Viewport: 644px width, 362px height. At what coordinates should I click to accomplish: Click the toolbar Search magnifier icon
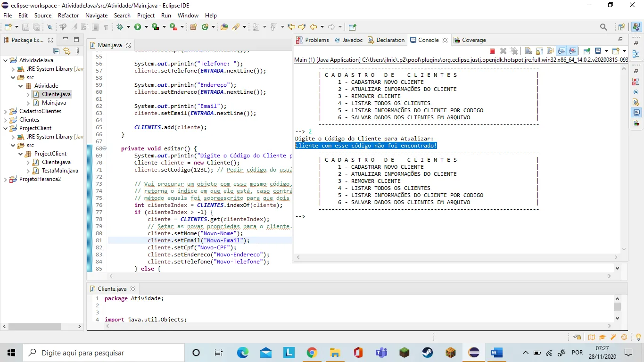pos(603,27)
